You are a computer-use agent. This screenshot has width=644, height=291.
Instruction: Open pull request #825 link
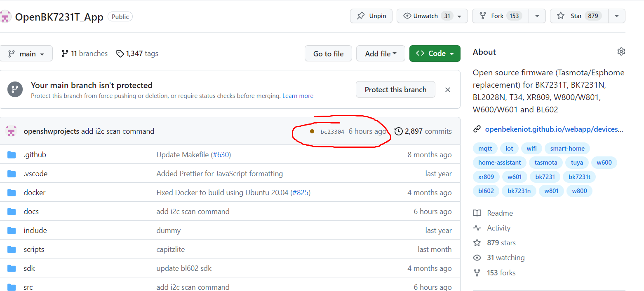tap(300, 193)
